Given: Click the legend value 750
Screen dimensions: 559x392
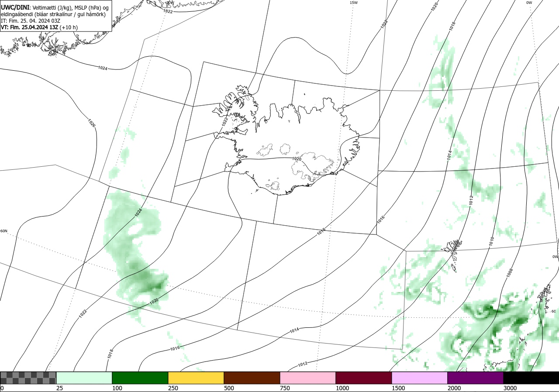Looking at the screenshot, I should (285, 388).
